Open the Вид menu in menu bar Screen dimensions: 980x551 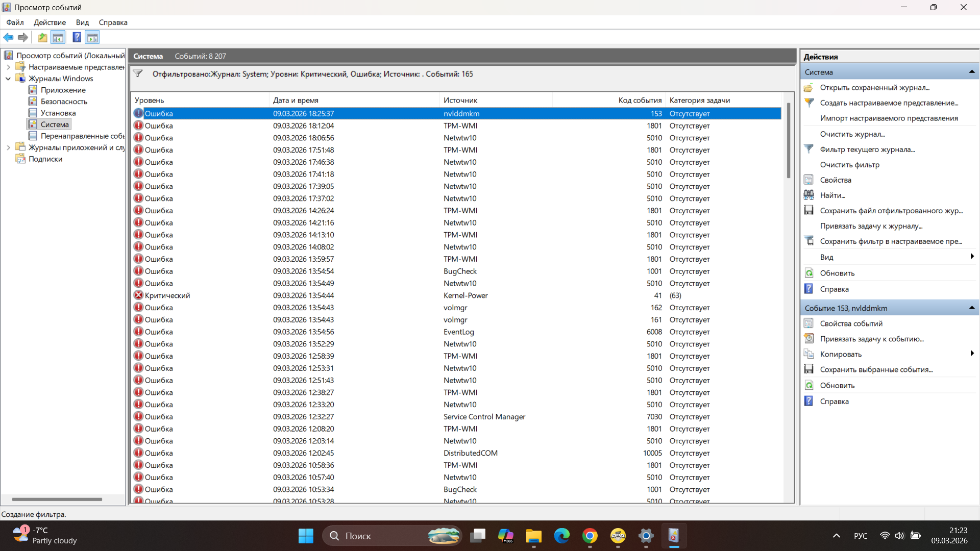(82, 22)
